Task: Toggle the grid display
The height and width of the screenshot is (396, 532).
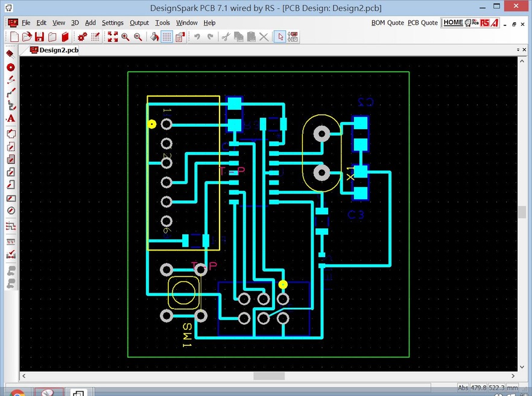Action: (x=166, y=36)
